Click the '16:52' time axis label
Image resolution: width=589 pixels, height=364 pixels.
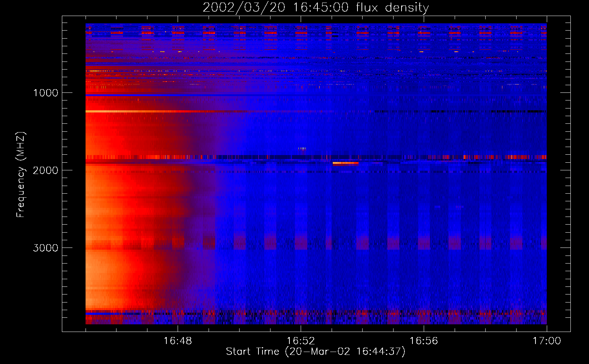[x=301, y=341]
